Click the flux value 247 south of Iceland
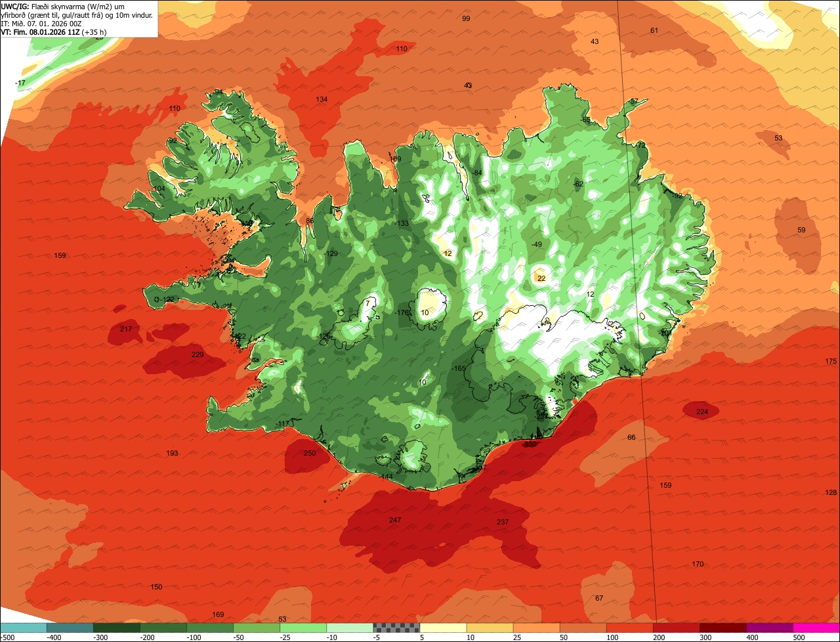The width and height of the screenshot is (840, 642). click(394, 520)
